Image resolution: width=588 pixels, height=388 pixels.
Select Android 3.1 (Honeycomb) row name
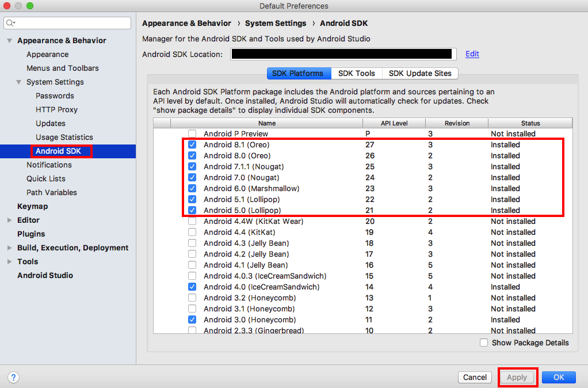tap(249, 309)
